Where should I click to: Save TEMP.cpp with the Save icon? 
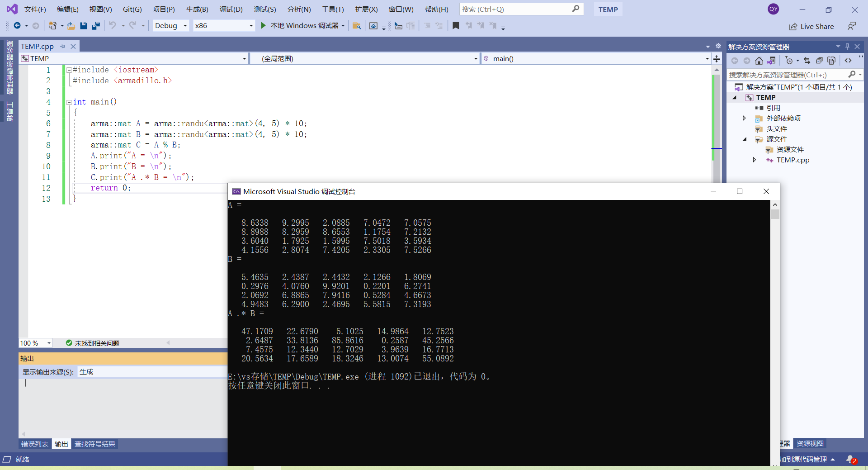point(84,26)
